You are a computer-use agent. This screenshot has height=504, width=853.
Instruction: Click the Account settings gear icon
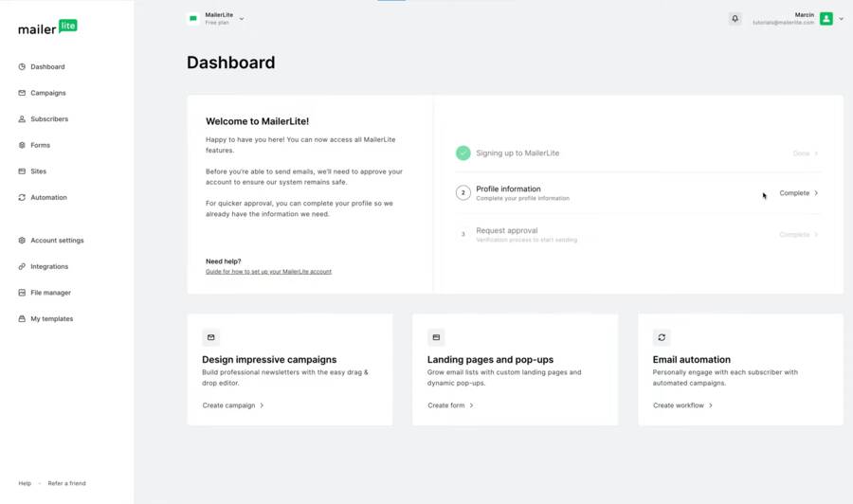[22, 241]
